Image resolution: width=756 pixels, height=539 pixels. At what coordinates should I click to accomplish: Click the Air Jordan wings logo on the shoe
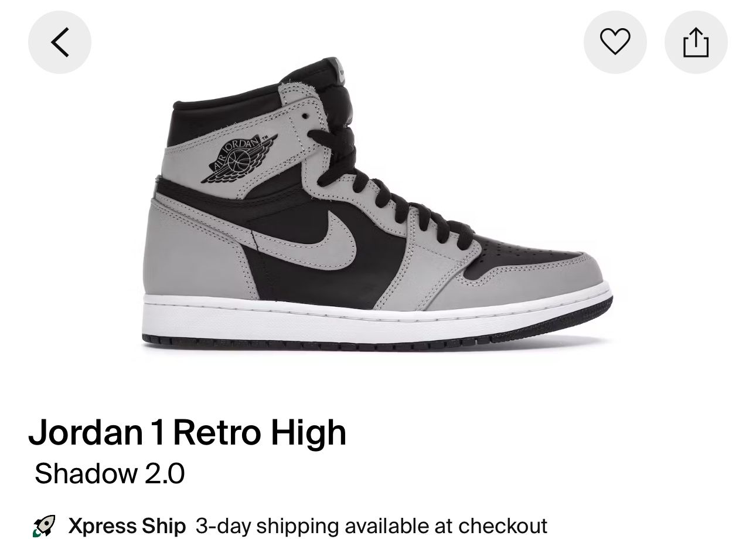tap(240, 156)
